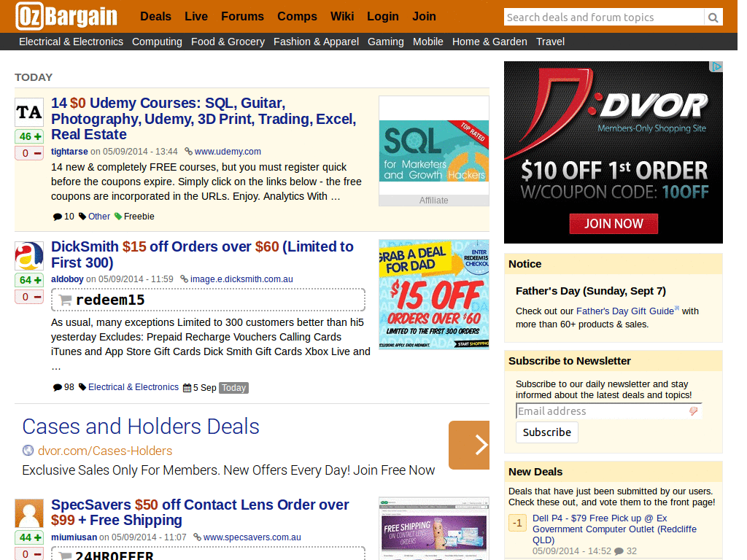Open the Father's Day Gift Guide link
The height and width of the screenshot is (560, 747).
625,311
